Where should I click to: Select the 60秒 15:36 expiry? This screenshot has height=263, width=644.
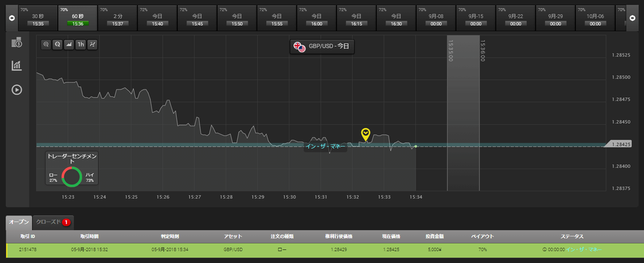(x=77, y=18)
